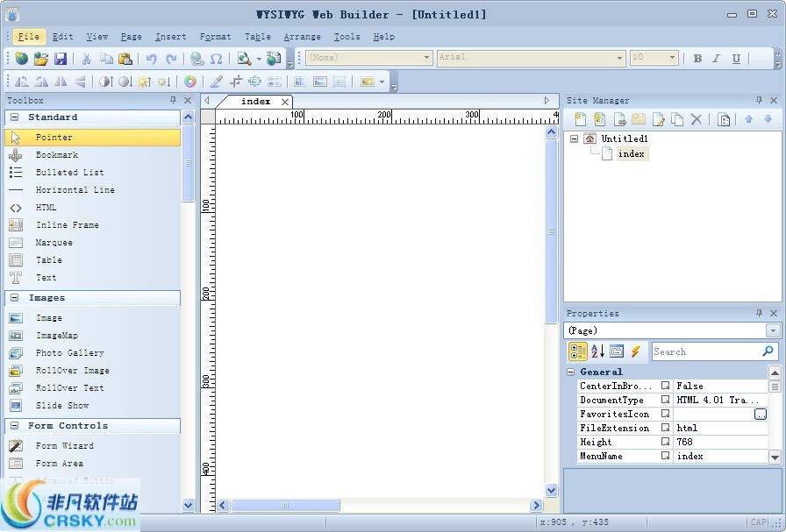Image resolution: width=786 pixels, height=532 pixels.
Task: Toggle the DocumentType property marker
Action: click(x=665, y=400)
